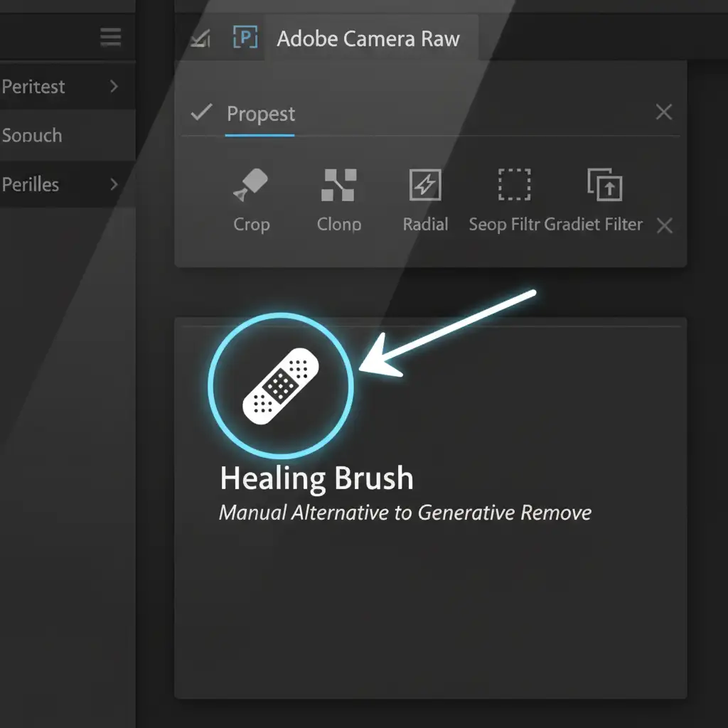Select the Gradiet Filter icon
Image resolution: width=728 pixels, height=728 pixels.
(x=605, y=185)
